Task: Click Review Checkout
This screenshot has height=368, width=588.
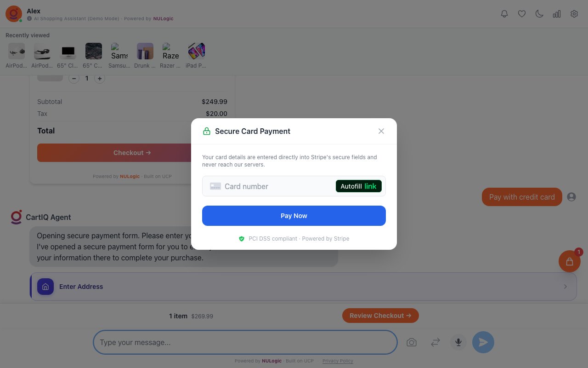Action: (380, 316)
